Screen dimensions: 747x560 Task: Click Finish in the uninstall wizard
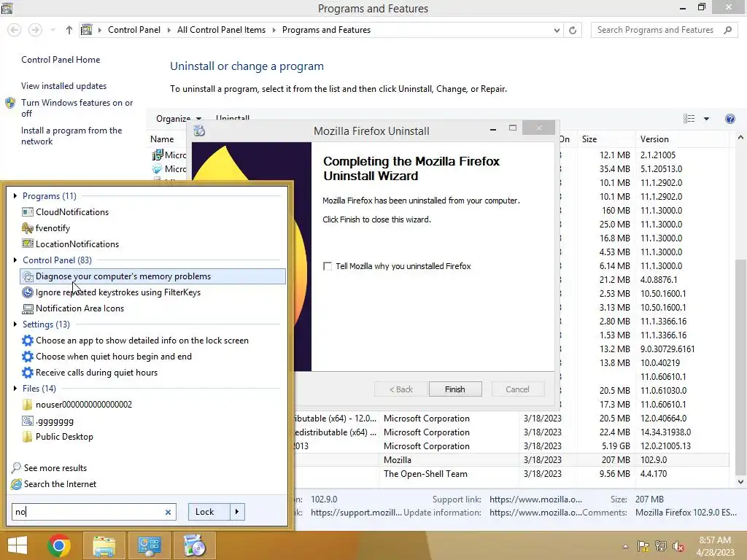pyautogui.click(x=455, y=389)
